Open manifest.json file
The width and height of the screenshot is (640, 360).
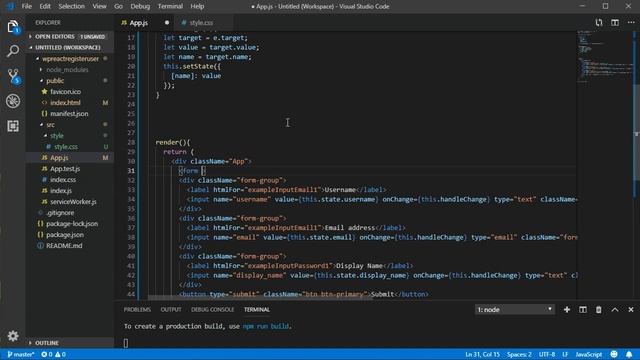point(69,114)
